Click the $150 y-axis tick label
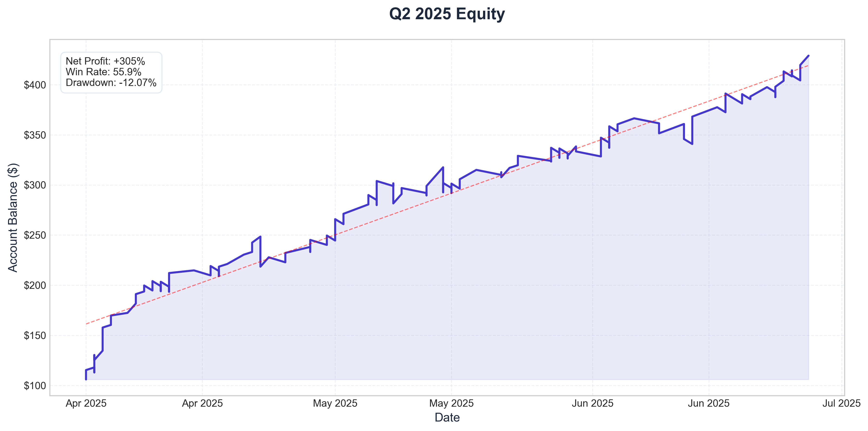868x431 pixels. click(x=35, y=336)
